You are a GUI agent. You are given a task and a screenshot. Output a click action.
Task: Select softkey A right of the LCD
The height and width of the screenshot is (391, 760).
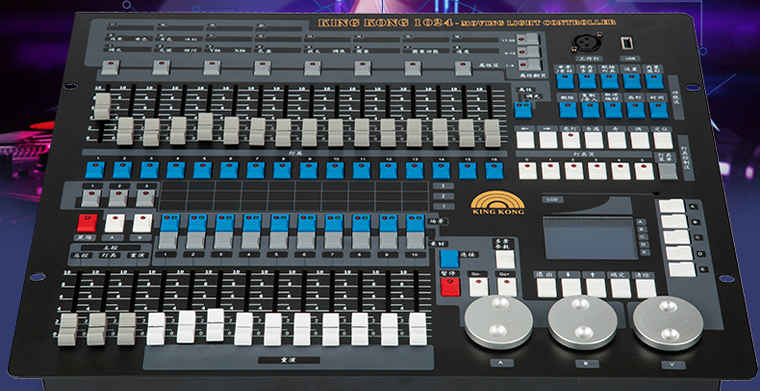[x=671, y=206]
